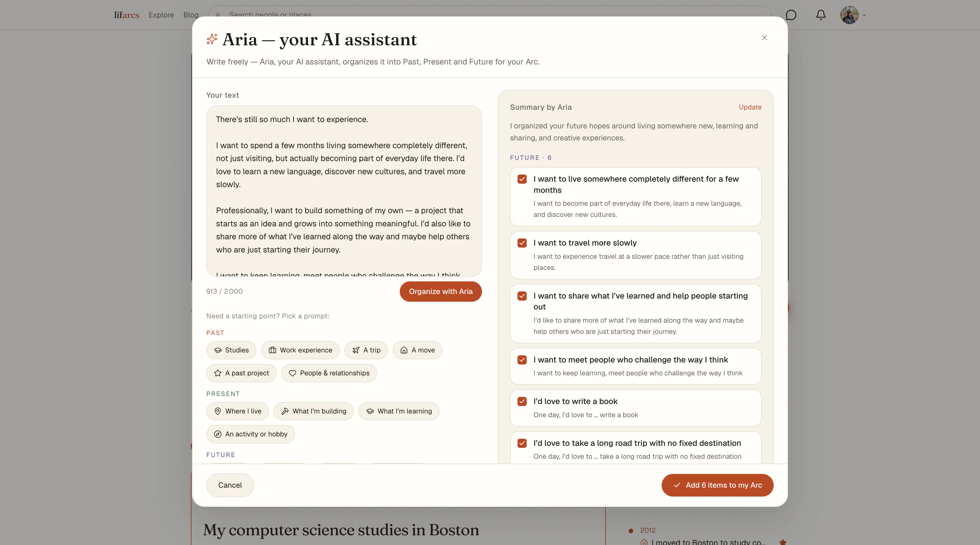Open the Blog page

[191, 15]
